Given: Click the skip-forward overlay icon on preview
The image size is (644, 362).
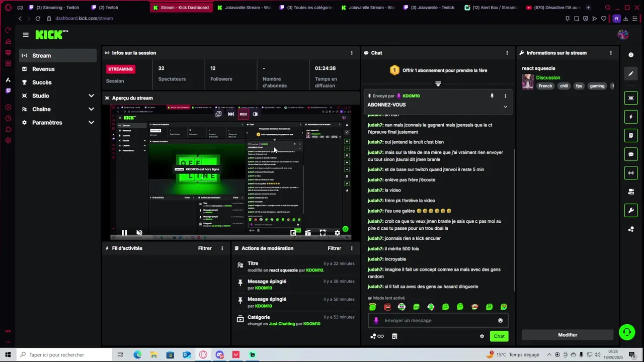Looking at the screenshot, I should (231, 114).
